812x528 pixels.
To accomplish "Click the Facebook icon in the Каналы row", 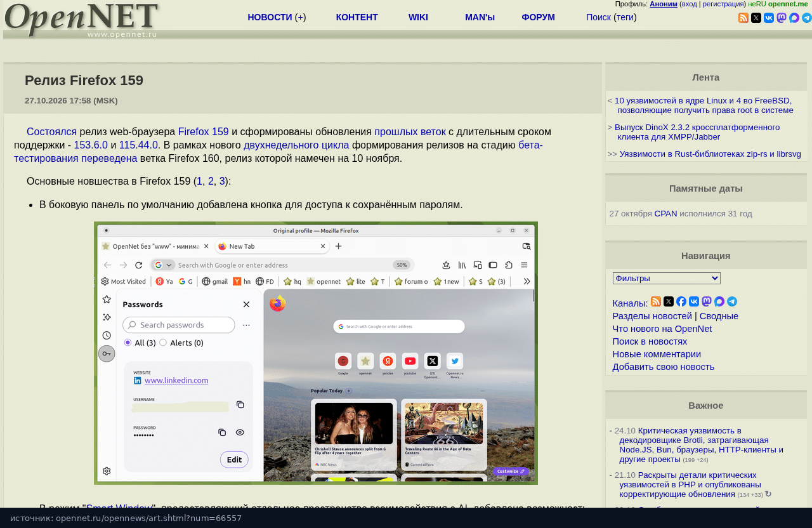I will pyautogui.click(x=681, y=301).
